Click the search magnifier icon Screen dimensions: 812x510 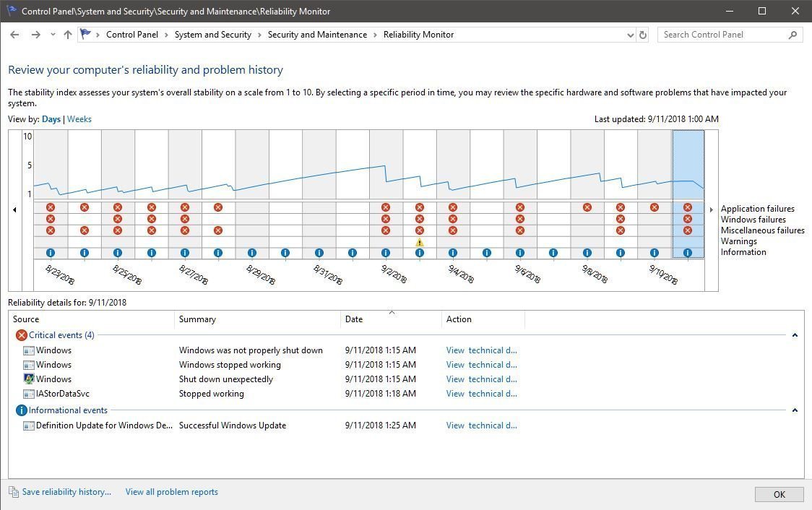pos(792,35)
